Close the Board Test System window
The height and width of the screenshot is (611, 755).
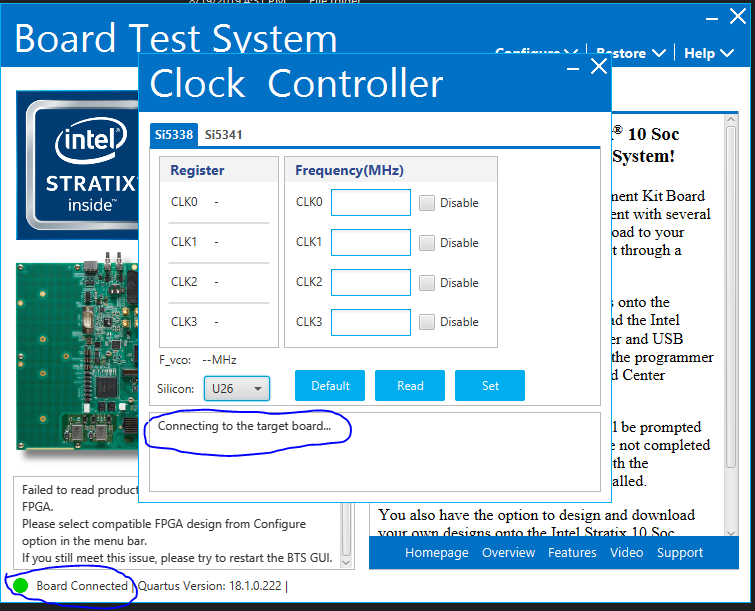pos(738,16)
